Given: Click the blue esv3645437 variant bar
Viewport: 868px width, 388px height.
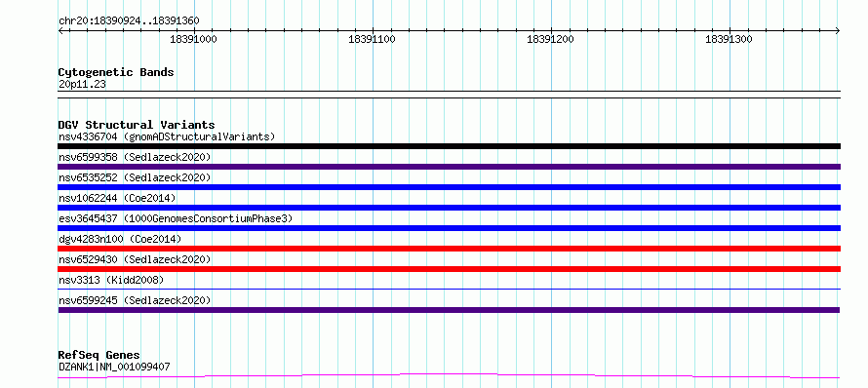Looking at the screenshot, I should [x=449, y=228].
